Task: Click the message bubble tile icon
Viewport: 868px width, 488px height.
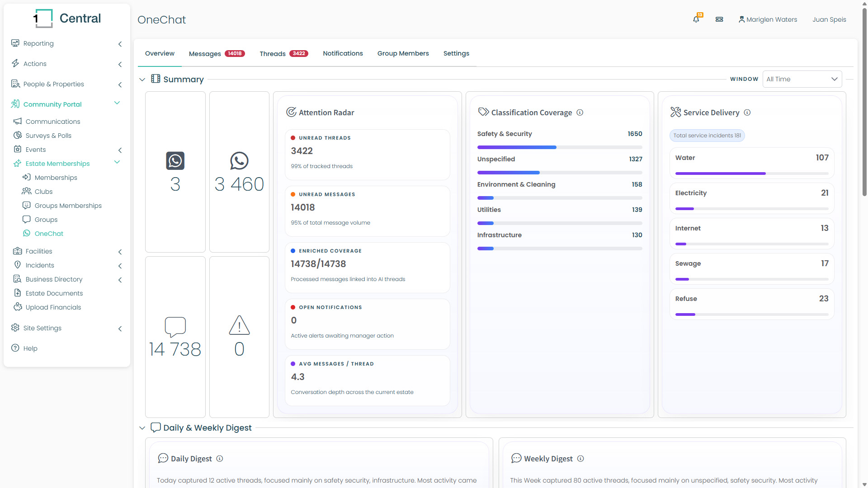Action: point(175,326)
